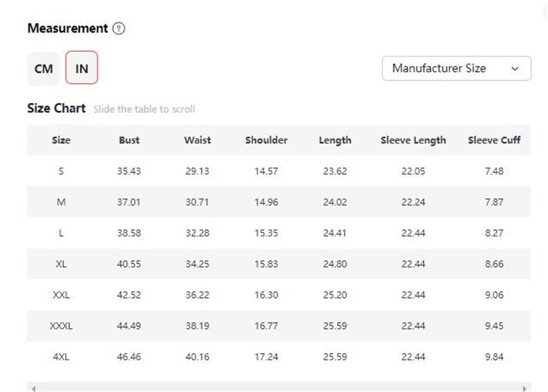548x392 pixels.
Task: Click the Waist column header
Action: 197,140
